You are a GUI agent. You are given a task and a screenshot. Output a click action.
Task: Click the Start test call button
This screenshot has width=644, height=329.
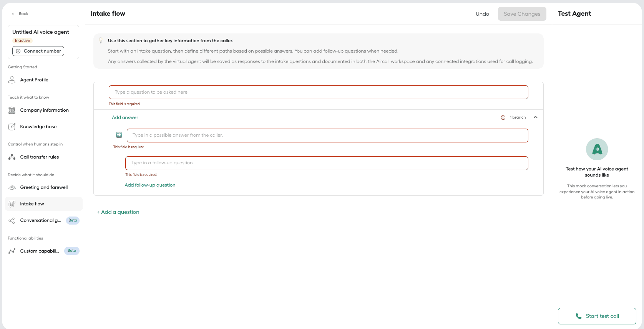(x=597, y=316)
